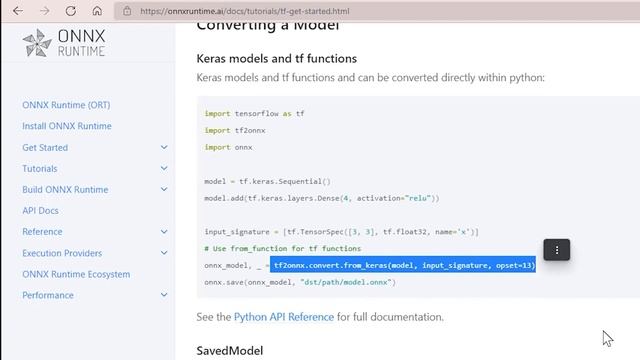640x360 pixels.
Task: Go back with the browser back arrow
Action: 18,11
